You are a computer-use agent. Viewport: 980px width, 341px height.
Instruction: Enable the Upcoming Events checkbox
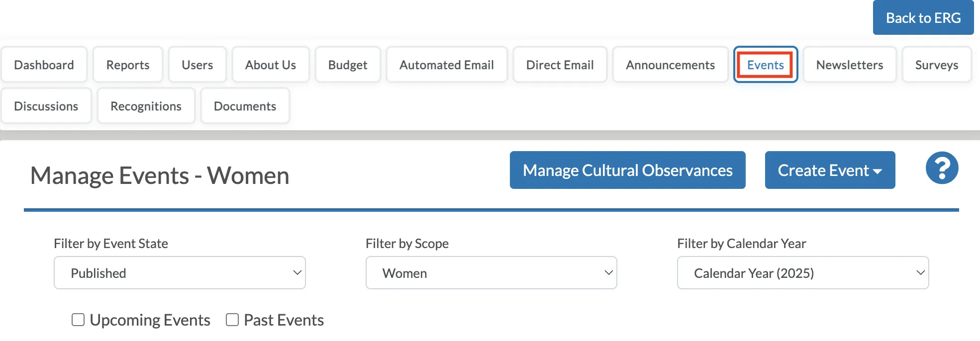[78, 320]
